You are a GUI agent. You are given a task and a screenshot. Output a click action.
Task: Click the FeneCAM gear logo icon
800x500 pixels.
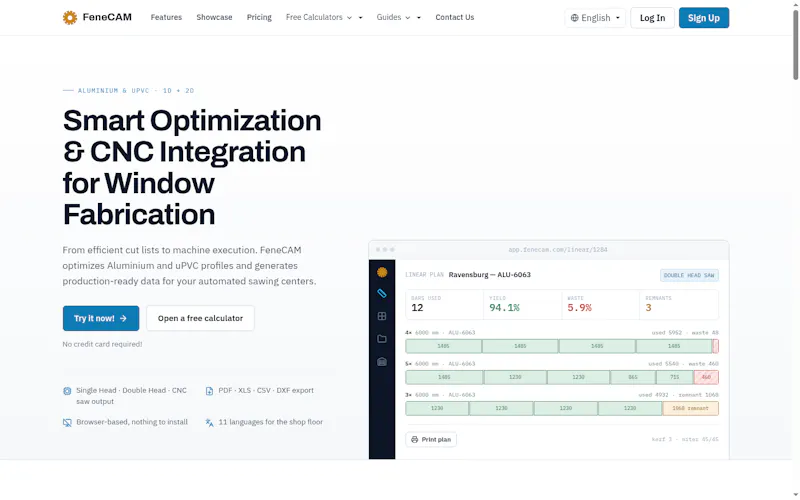pyautogui.click(x=70, y=17)
